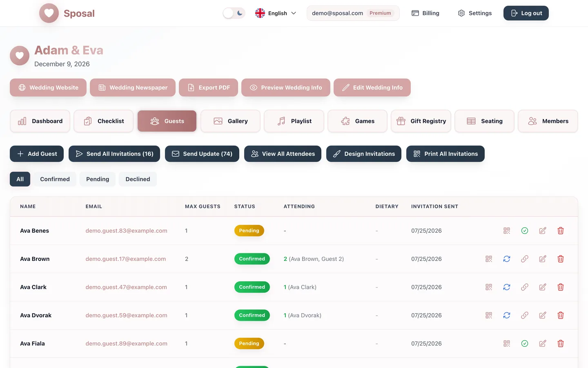588x368 pixels.
Task: Open edit icon for Ava Clark
Action: pyautogui.click(x=543, y=287)
